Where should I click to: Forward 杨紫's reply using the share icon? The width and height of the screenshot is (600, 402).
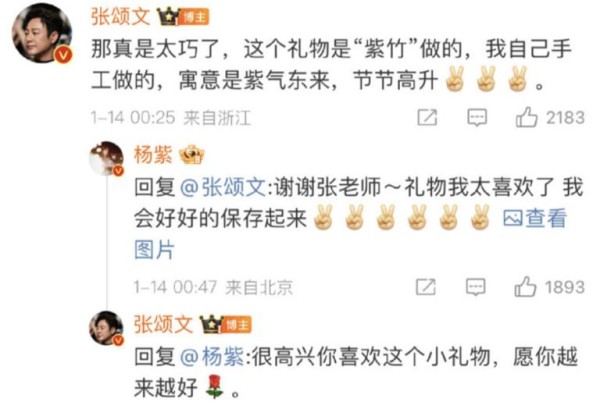pos(426,287)
